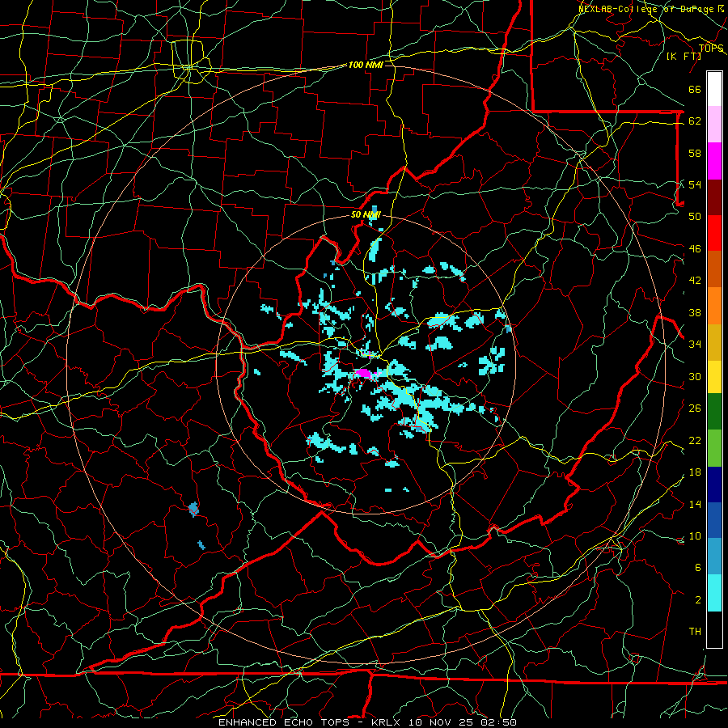Click the bright red legend swatch
The image size is (728, 728).
click(714, 233)
